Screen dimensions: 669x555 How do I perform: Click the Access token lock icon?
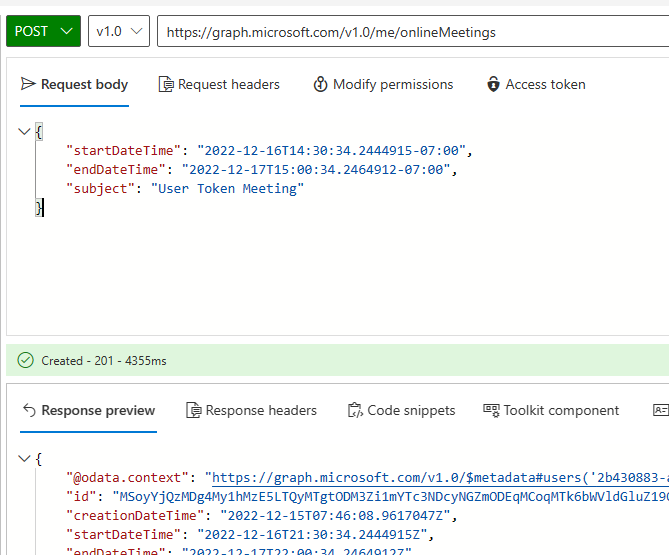coord(493,84)
